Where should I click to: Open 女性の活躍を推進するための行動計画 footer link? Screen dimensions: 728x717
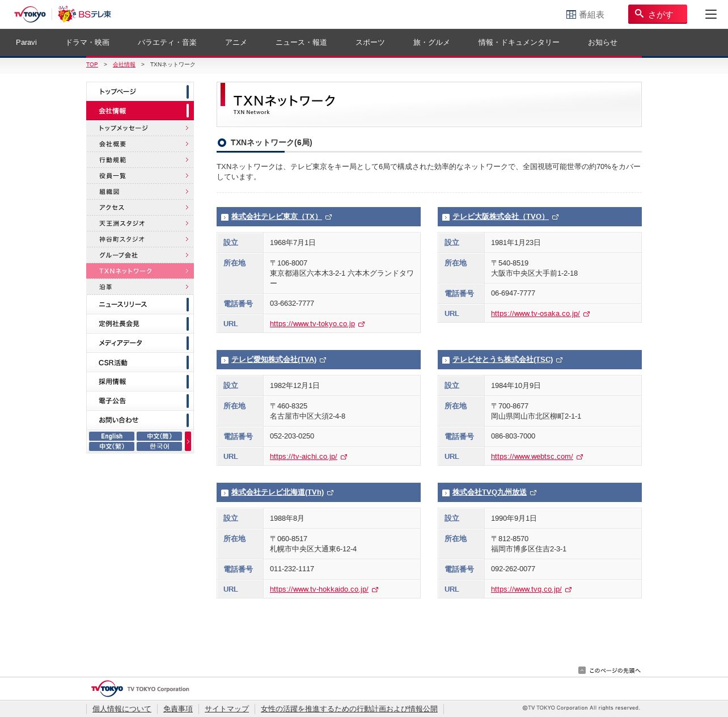(349, 709)
